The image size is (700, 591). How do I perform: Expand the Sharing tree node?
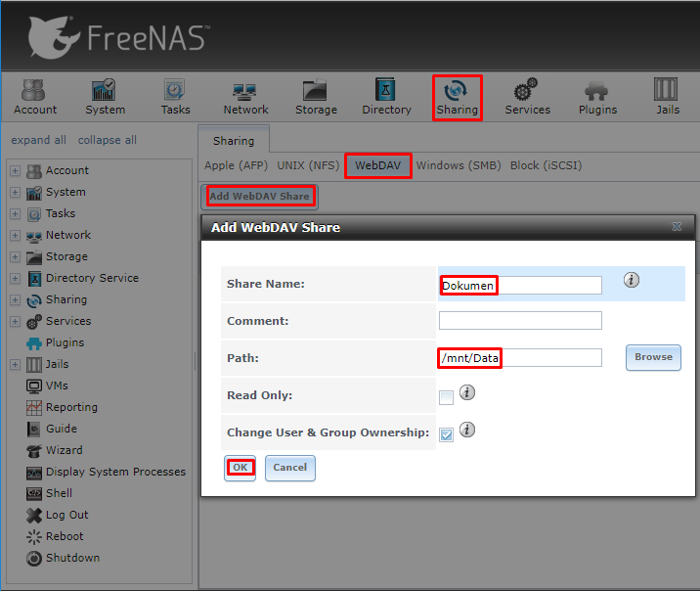16,299
